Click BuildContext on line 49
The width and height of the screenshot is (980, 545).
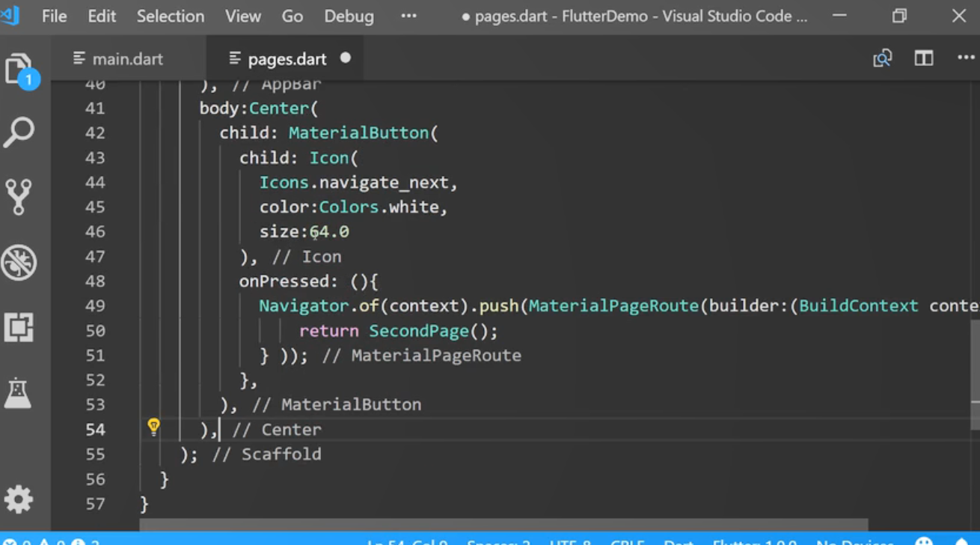click(859, 305)
